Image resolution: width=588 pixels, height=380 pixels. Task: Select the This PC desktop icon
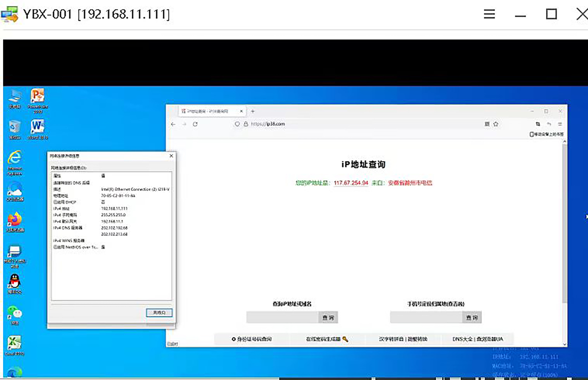15,99
